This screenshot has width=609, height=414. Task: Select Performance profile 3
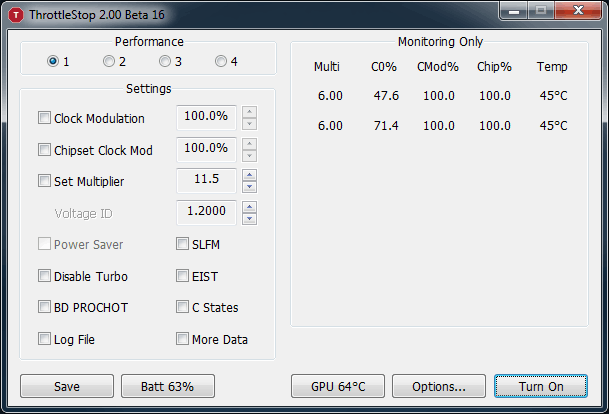pyautogui.click(x=165, y=61)
